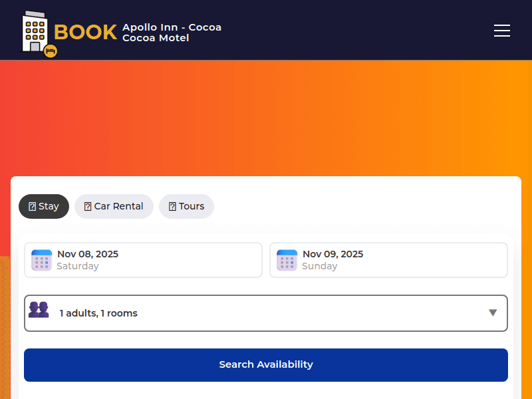Click the check-out calendar icon

point(287,260)
